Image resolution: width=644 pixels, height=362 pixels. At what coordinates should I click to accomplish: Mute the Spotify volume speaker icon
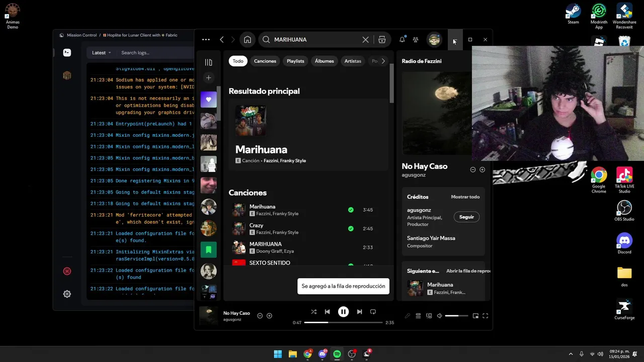pos(439,316)
